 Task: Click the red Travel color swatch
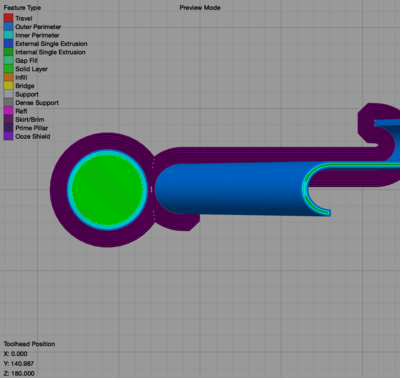(x=8, y=18)
